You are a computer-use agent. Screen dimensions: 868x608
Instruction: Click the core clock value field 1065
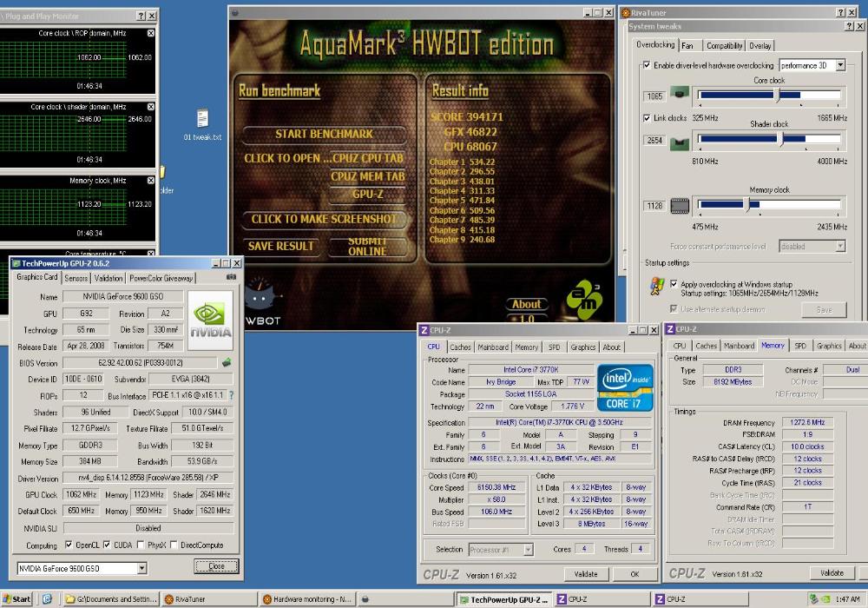pyautogui.click(x=654, y=96)
